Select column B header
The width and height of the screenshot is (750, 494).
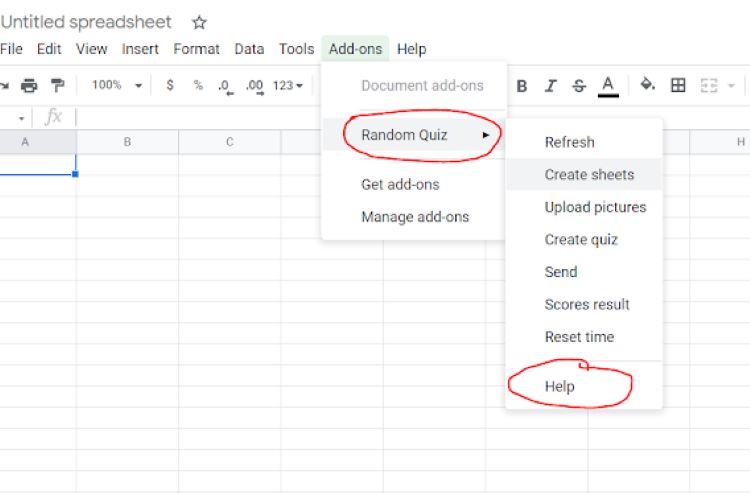click(127, 142)
